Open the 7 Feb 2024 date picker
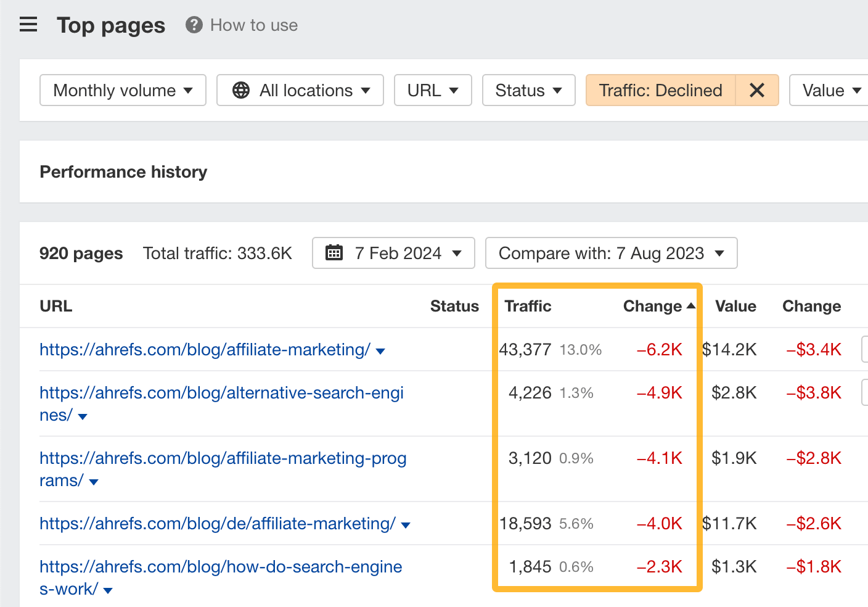 (393, 253)
